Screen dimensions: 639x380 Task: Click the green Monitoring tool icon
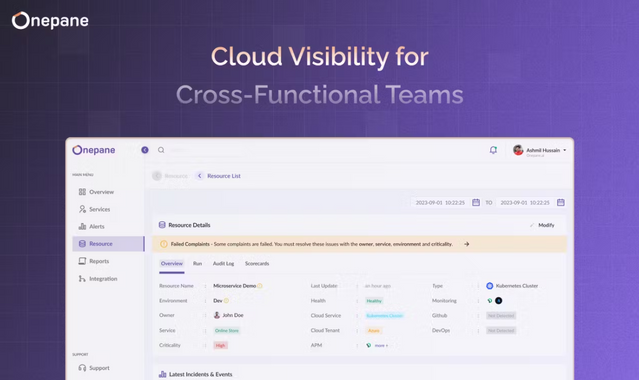(490, 300)
